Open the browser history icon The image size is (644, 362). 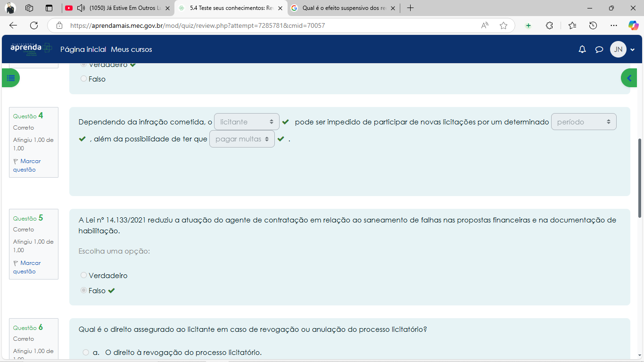(x=594, y=25)
